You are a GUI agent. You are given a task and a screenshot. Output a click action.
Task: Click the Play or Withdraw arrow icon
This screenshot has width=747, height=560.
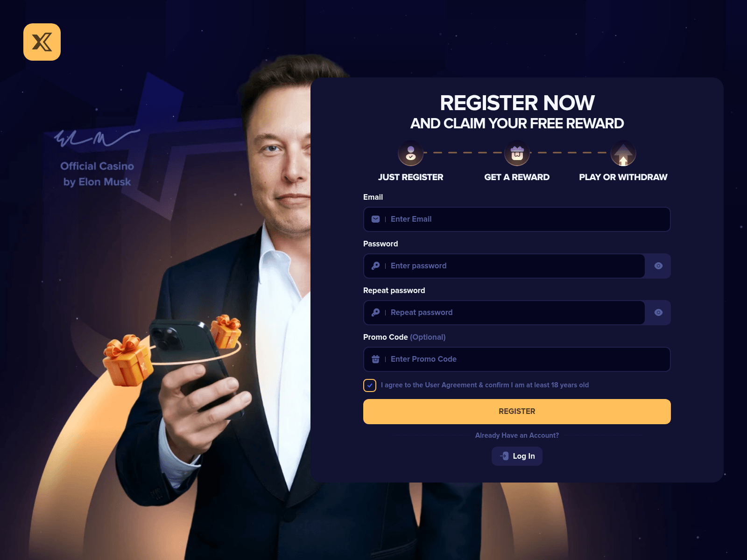(623, 154)
